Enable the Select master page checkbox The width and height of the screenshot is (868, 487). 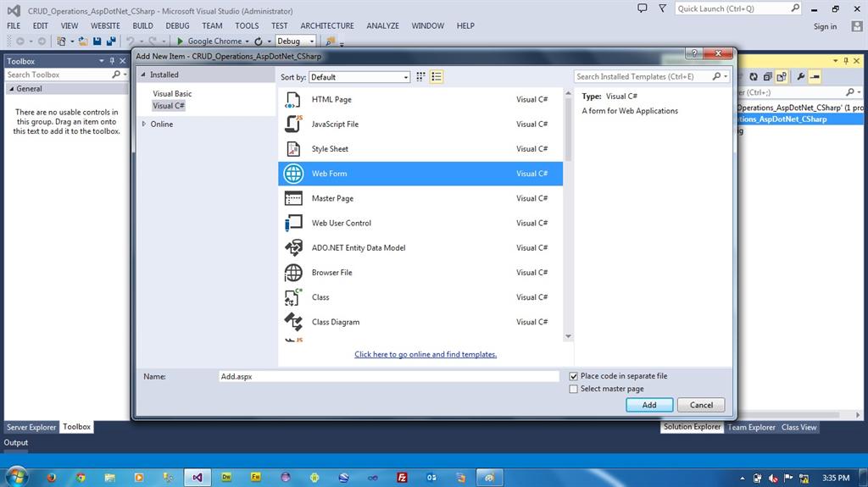(x=574, y=389)
